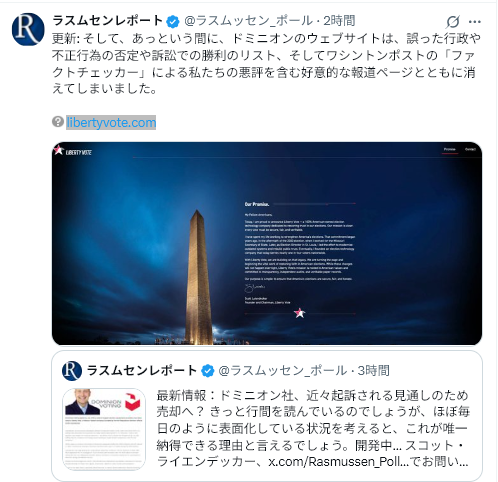
Task: Open the three-dot more options menu
Action: [x=475, y=22]
